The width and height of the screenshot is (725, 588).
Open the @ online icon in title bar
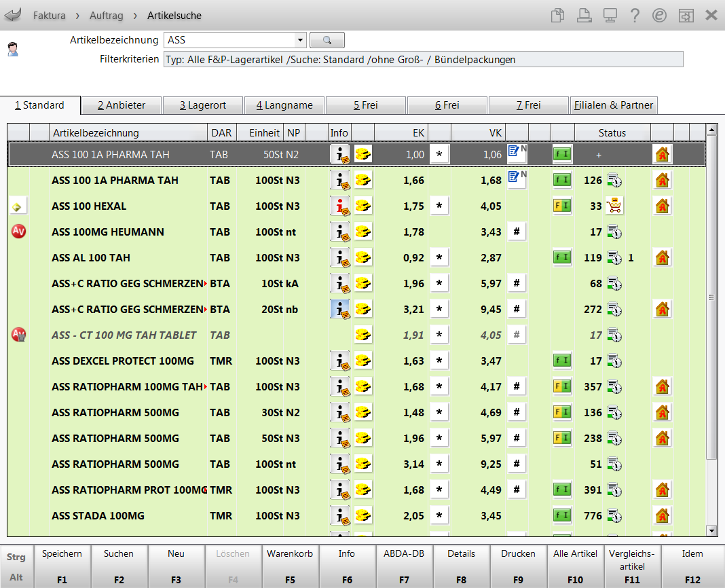[x=659, y=15]
